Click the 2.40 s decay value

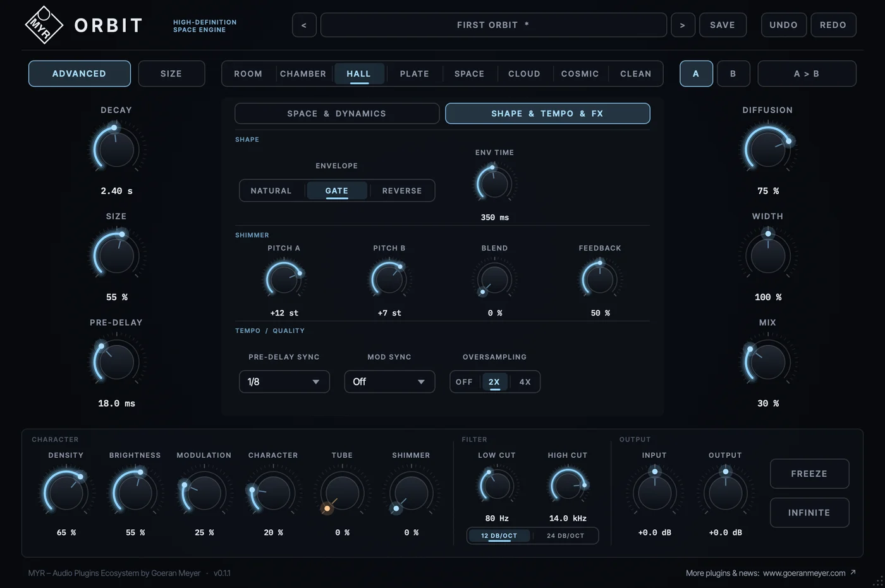coord(117,191)
